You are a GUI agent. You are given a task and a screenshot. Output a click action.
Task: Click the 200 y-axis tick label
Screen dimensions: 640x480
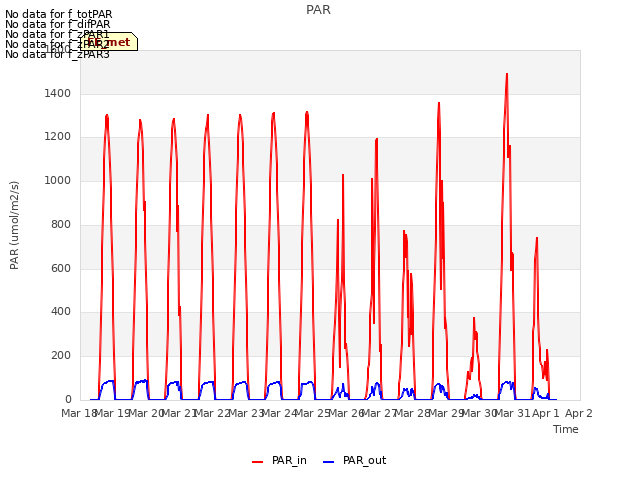(61, 356)
